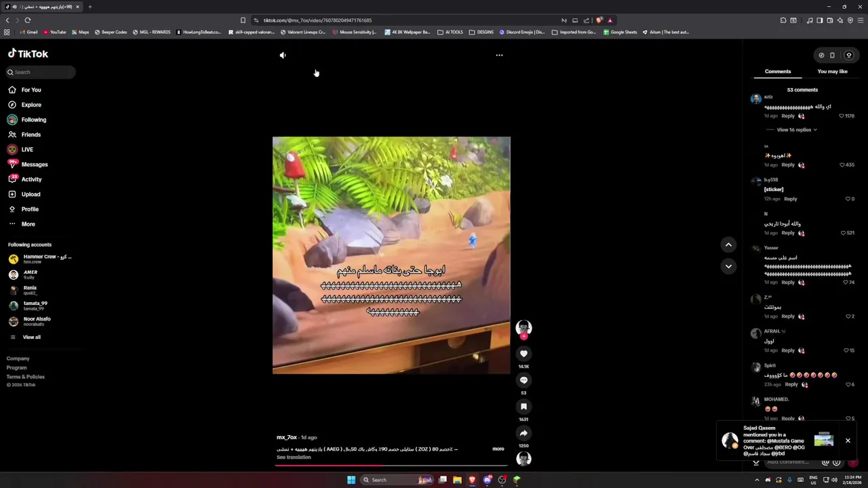The height and width of the screenshot is (488, 868).
Task: Like aziz's comment with 1178 likes
Action: pos(842,116)
